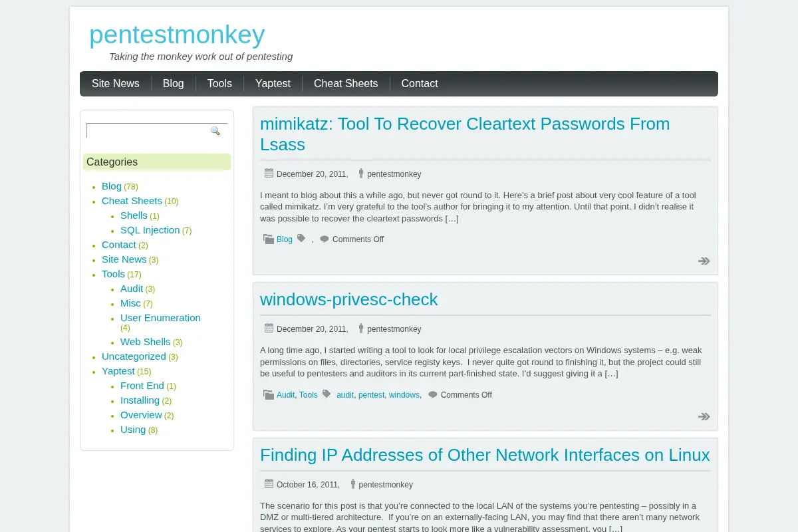Open the Blog (78) category
Viewport: 798px width, 532px height.
tap(112, 186)
